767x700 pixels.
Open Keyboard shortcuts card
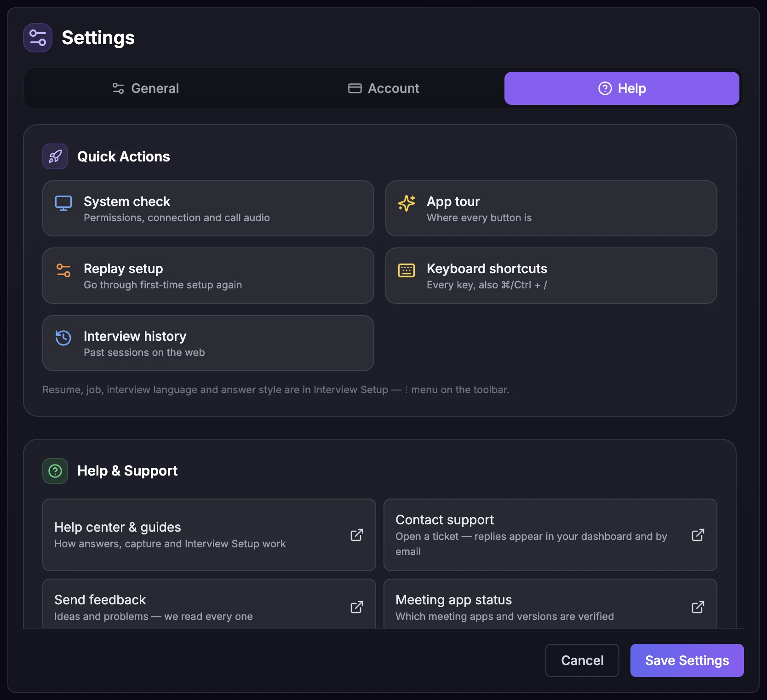[x=551, y=276]
